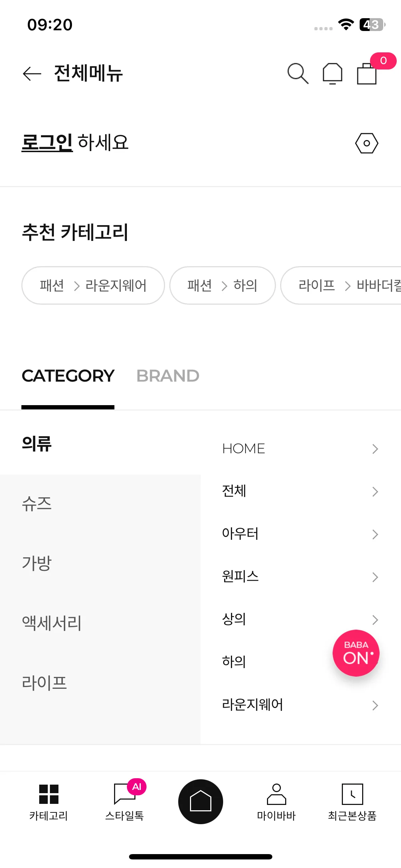Tap the BABA ON floating button

(356, 653)
